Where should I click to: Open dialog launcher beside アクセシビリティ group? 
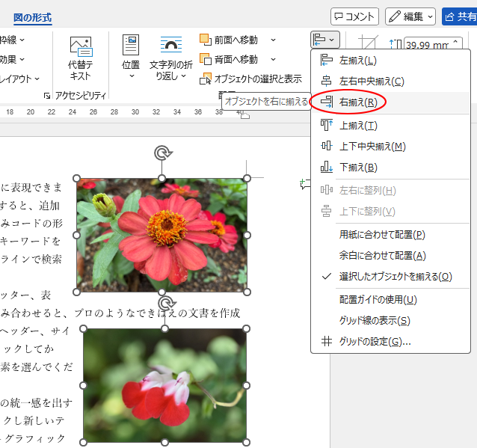click(x=47, y=96)
